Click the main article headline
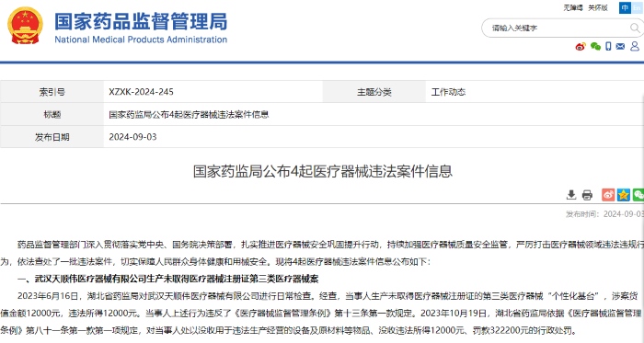This screenshot has width=644, height=343. click(x=322, y=171)
